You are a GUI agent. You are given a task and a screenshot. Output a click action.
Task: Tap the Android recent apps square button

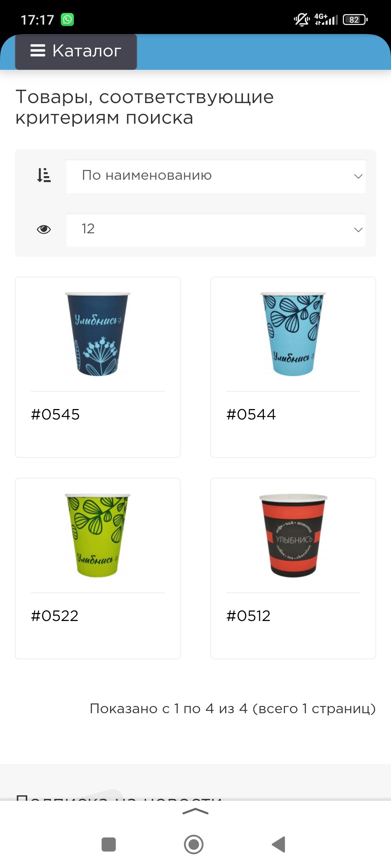pyautogui.click(x=109, y=844)
